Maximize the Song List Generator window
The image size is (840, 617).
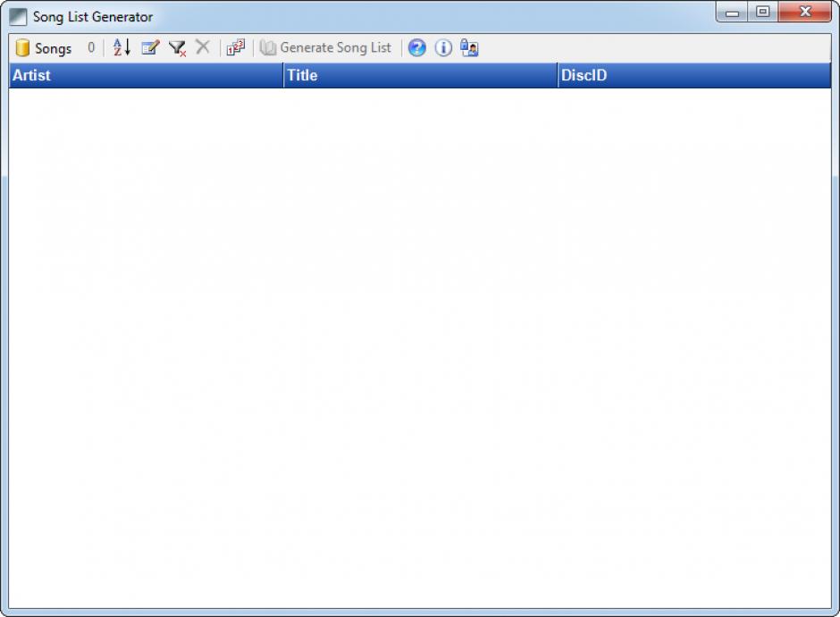coord(762,13)
